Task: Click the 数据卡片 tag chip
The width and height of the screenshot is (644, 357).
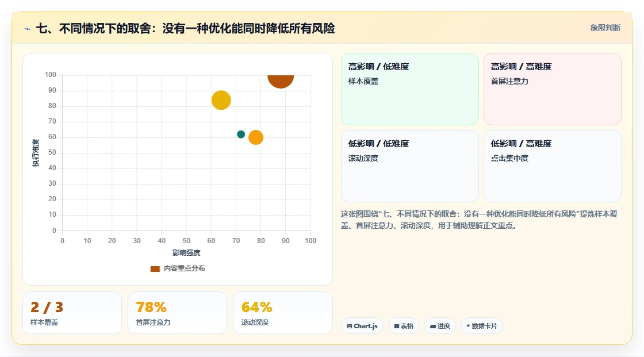Action: tap(482, 326)
